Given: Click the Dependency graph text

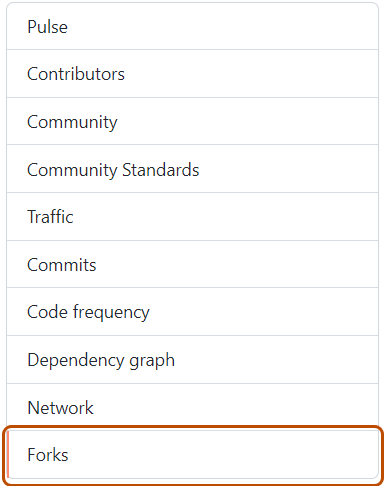Looking at the screenshot, I should [101, 361].
